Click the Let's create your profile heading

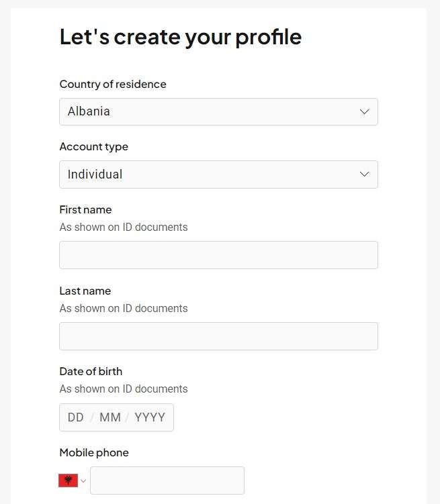tap(181, 37)
